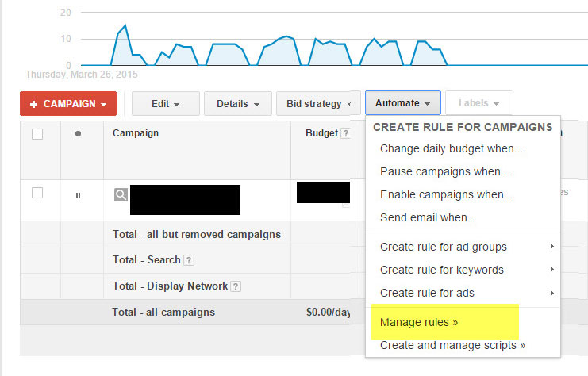Click the $0.00/day total budget value

pos(329,312)
